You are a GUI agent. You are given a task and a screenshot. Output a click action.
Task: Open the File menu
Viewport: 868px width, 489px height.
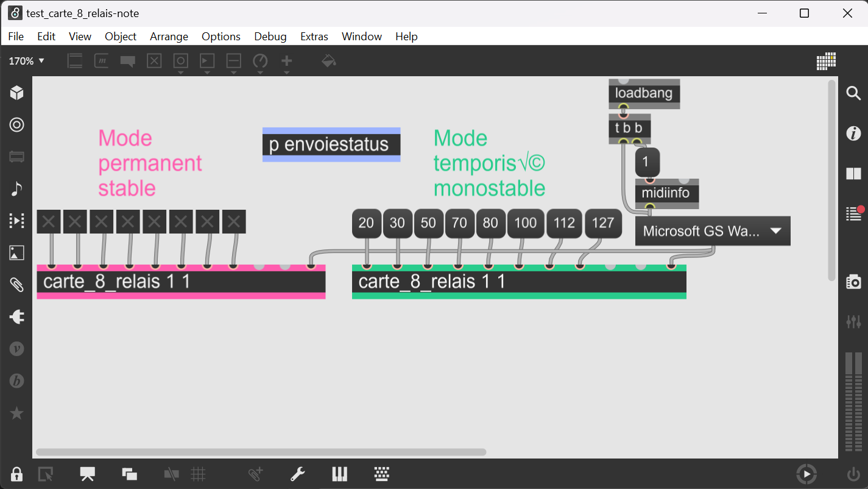click(16, 37)
